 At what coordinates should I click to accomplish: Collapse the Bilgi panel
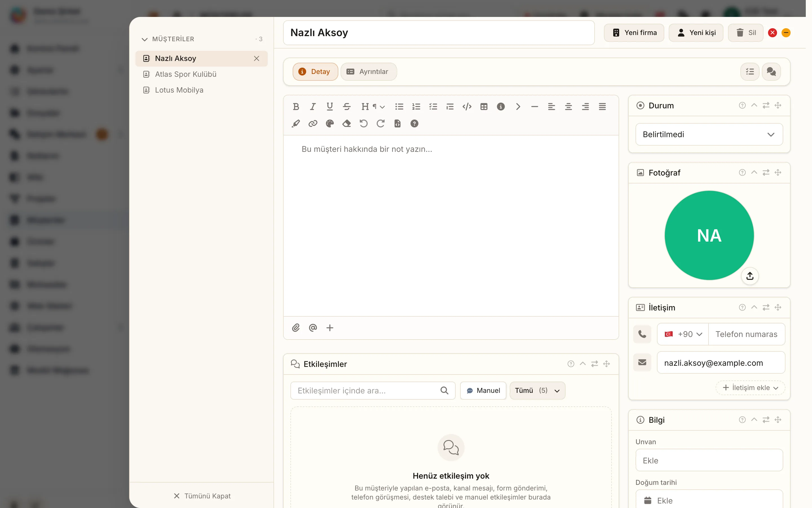[x=754, y=420]
